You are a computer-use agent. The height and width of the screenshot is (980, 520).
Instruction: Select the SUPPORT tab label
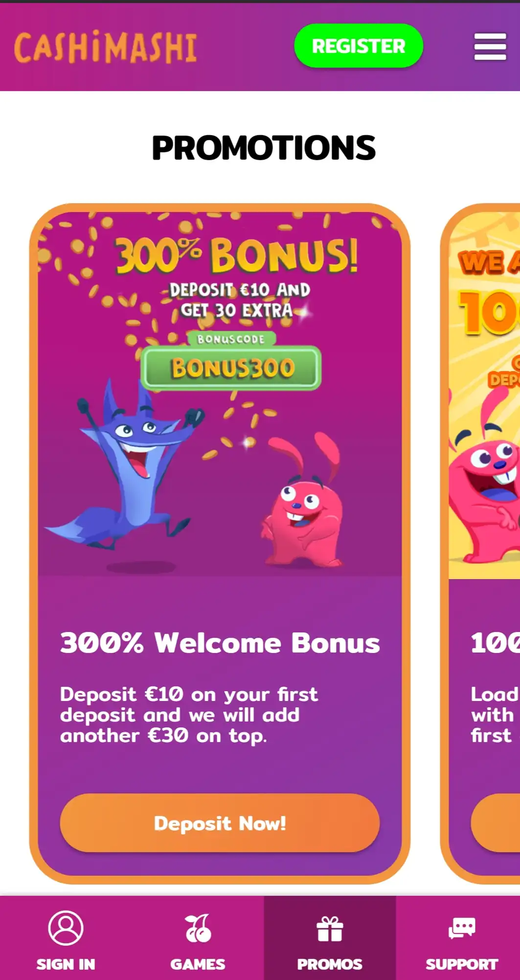[462, 964]
